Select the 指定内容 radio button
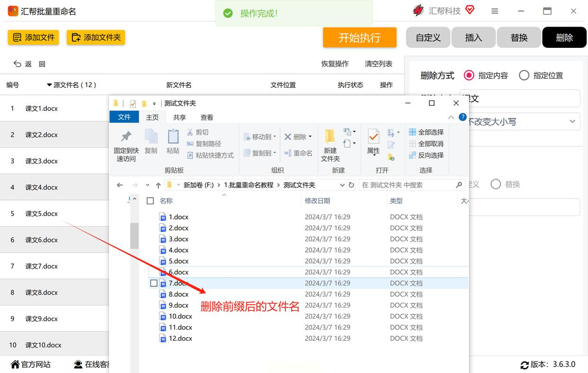Screen dimensions: 588x373 pos(469,75)
